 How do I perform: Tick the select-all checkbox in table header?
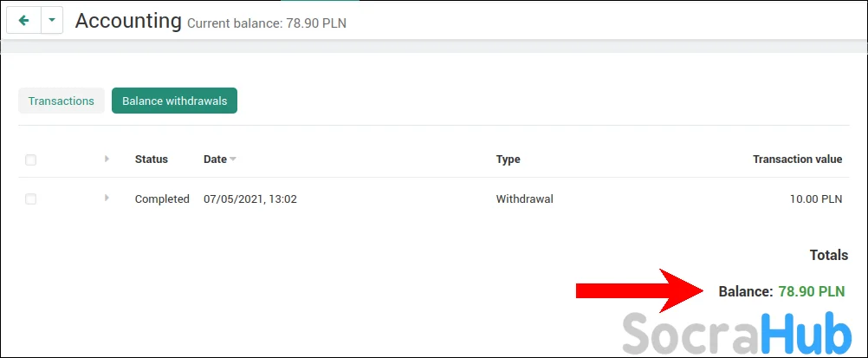pyautogui.click(x=31, y=159)
